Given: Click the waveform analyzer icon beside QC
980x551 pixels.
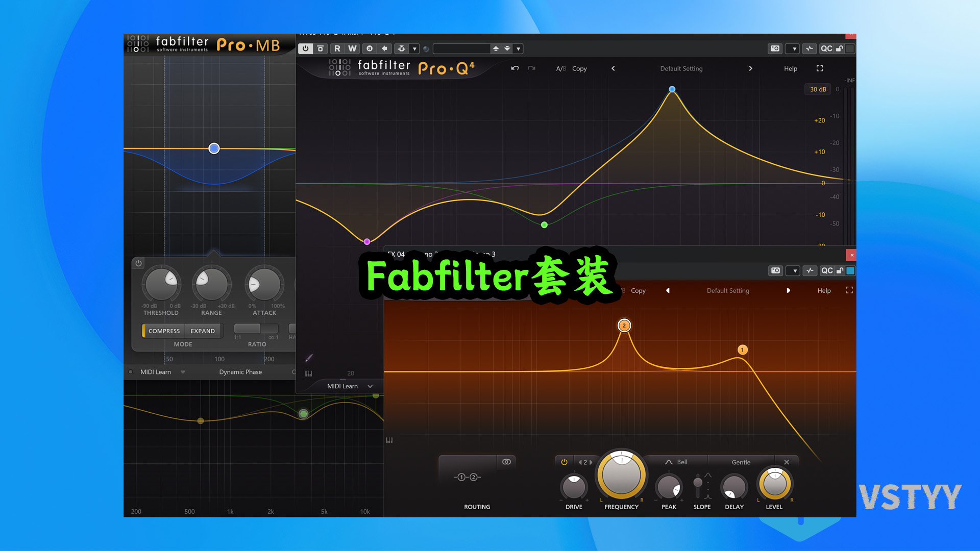Looking at the screenshot, I should coord(810,48).
